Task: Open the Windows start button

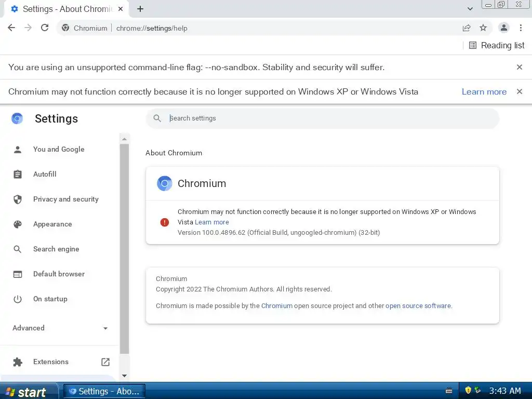Action: point(28,391)
